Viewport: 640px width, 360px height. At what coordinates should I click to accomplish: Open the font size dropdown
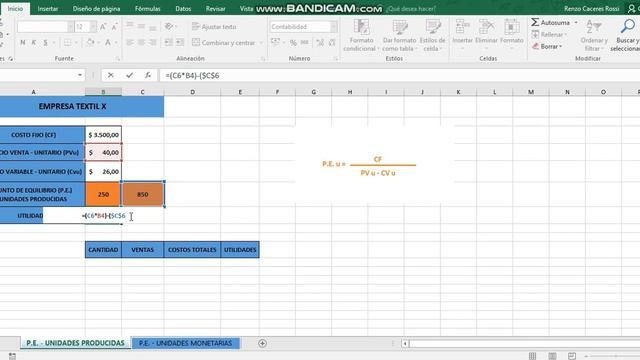(x=93, y=27)
